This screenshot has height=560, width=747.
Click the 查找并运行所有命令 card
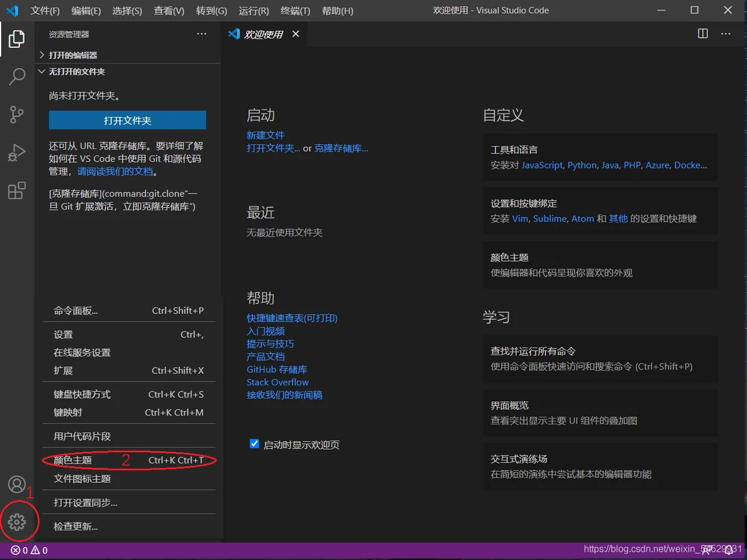click(x=600, y=359)
